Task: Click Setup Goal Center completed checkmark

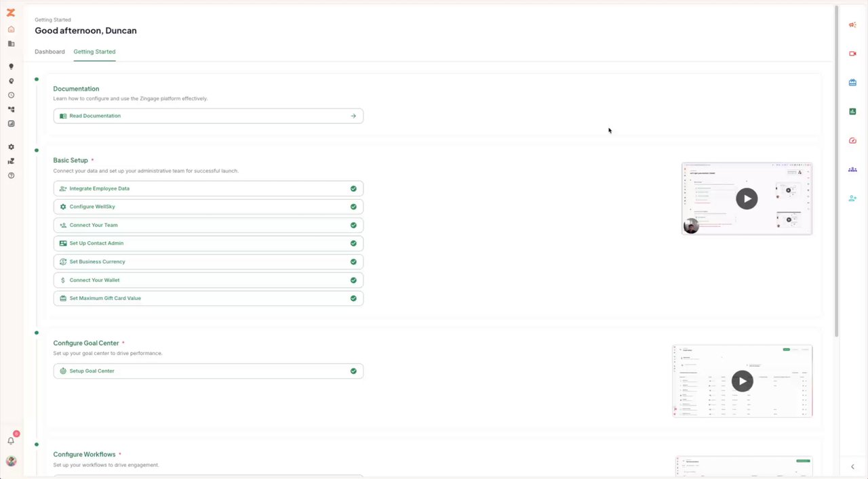Action: click(353, 371)
